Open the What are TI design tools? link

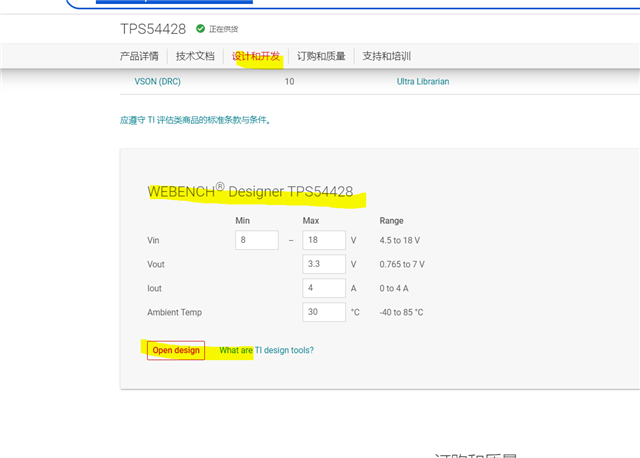tap(267, 350)
